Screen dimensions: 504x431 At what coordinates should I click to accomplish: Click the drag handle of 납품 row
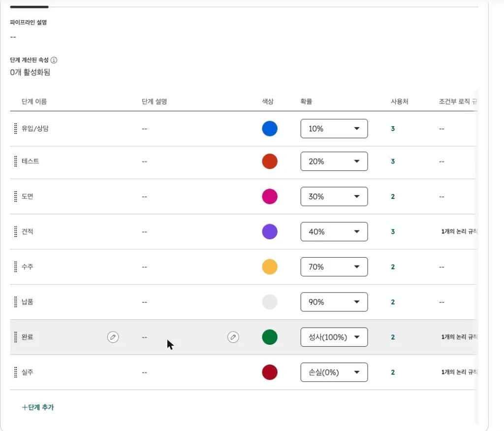point(15,302)
